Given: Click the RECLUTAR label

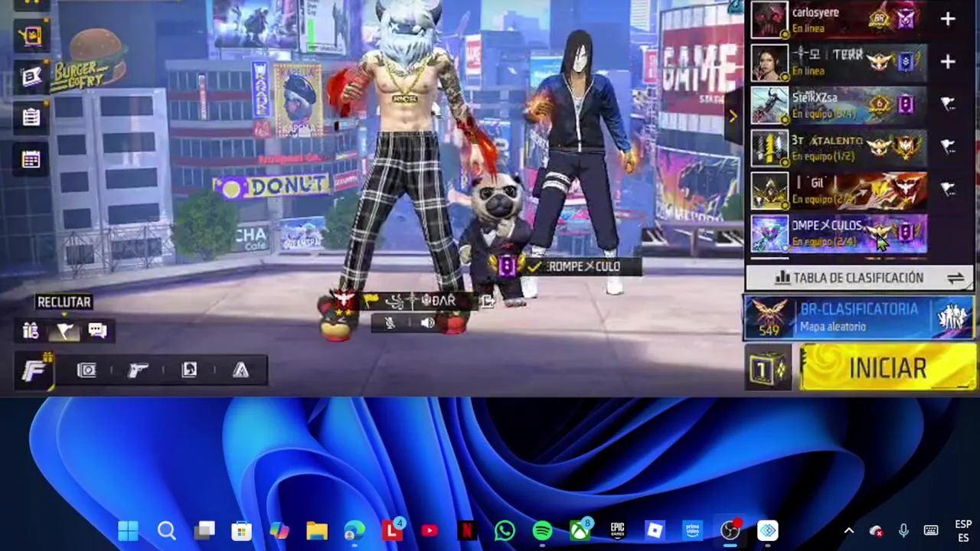Looking at the screenshot, I should click(64, 302).
